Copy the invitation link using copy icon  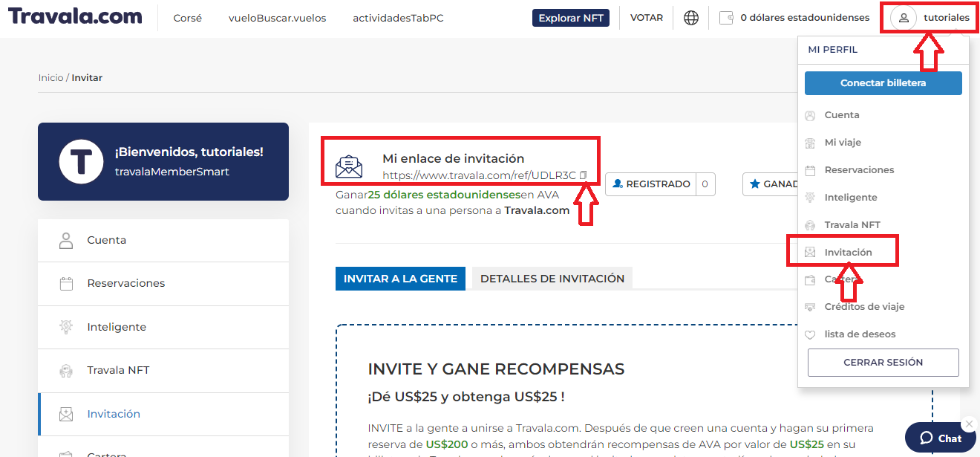pyautogui.click(x=584, y=175)
